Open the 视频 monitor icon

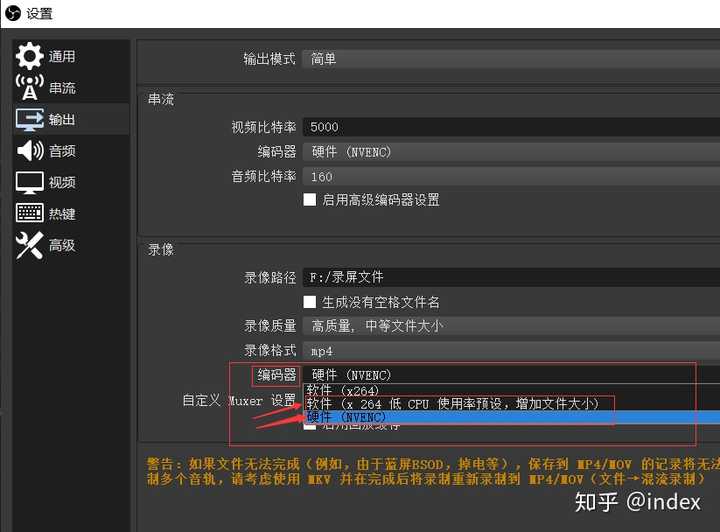pos(29,182)
